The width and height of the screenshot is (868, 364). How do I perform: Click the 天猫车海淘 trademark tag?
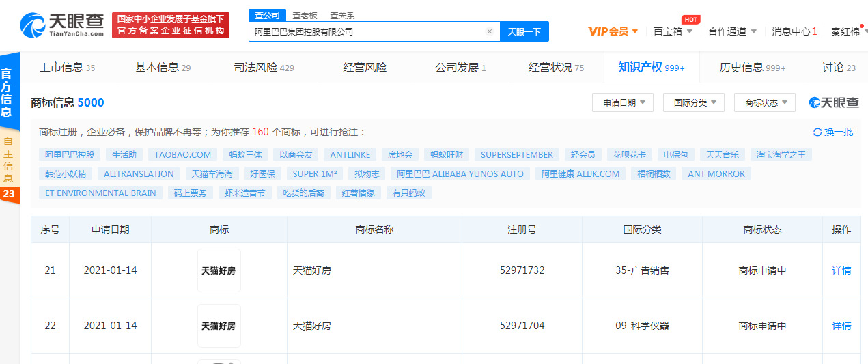pos(212,173)
